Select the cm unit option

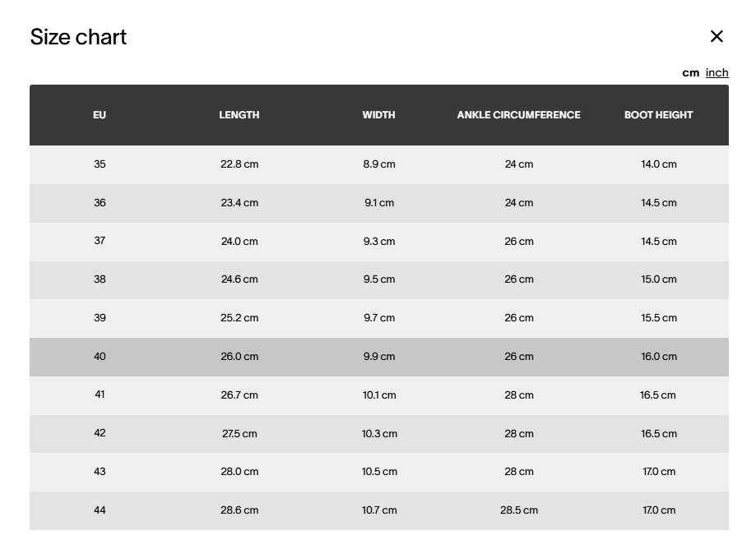(x=690, y=72)
